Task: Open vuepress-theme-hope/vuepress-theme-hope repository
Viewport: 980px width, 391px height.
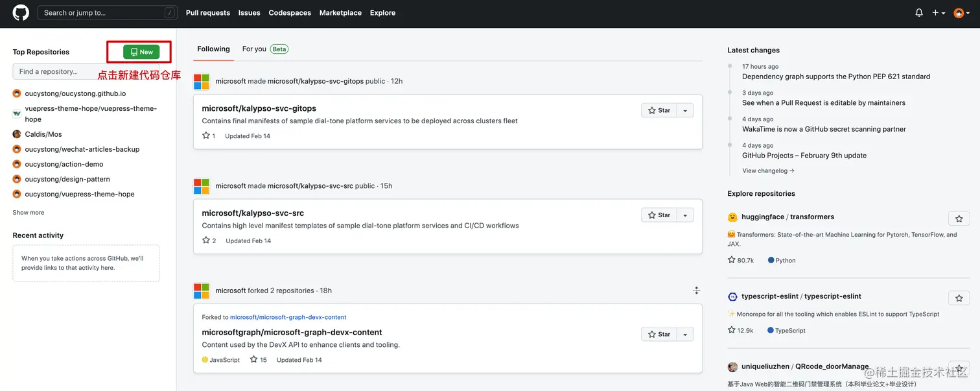Action: coord(91,113)
